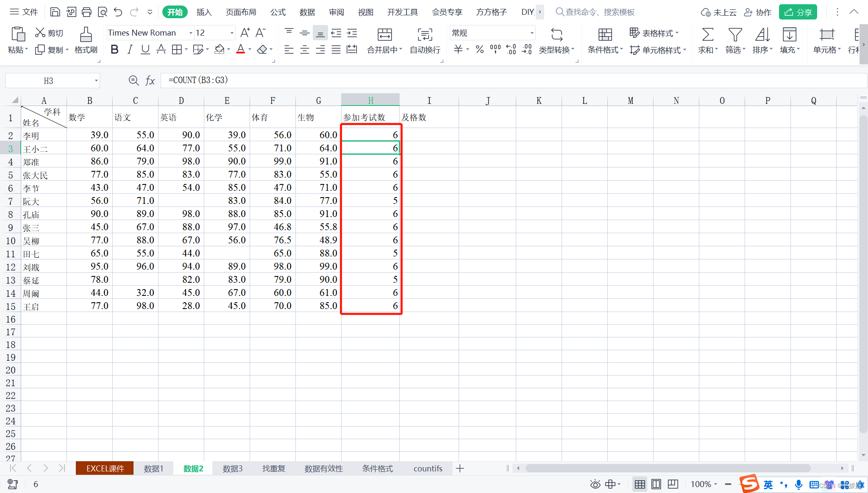Click the font color red A swatch
The image size is (868, 493).
240,50
